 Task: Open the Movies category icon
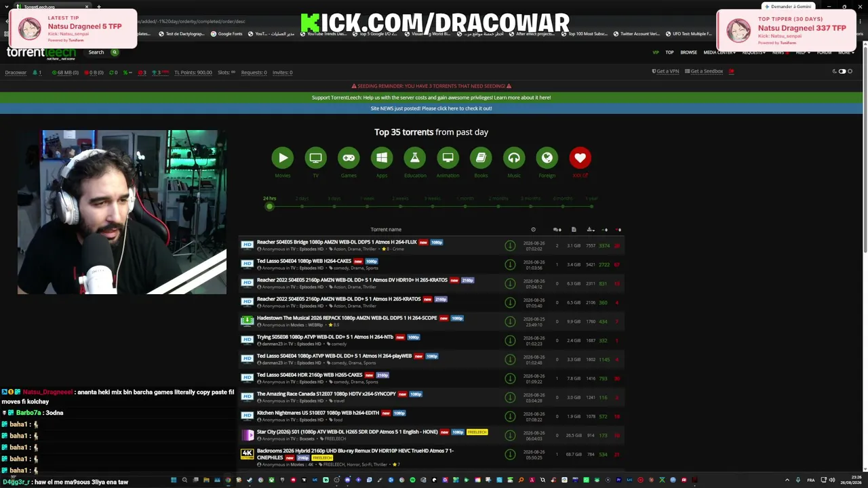tap(283, 158)
